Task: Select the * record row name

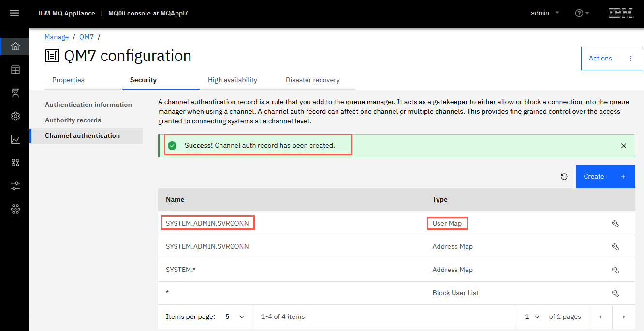Action: point(167,293)
